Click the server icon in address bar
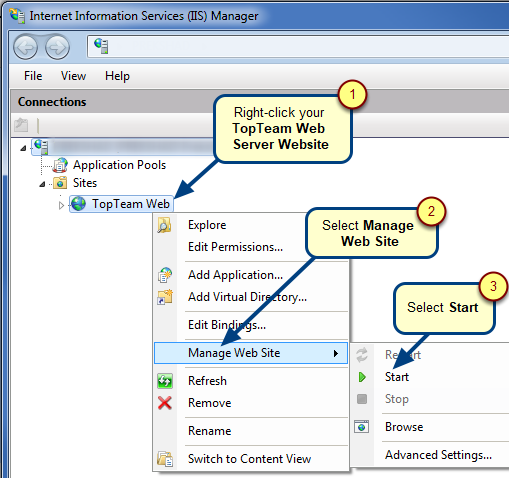 pos(101,46)
